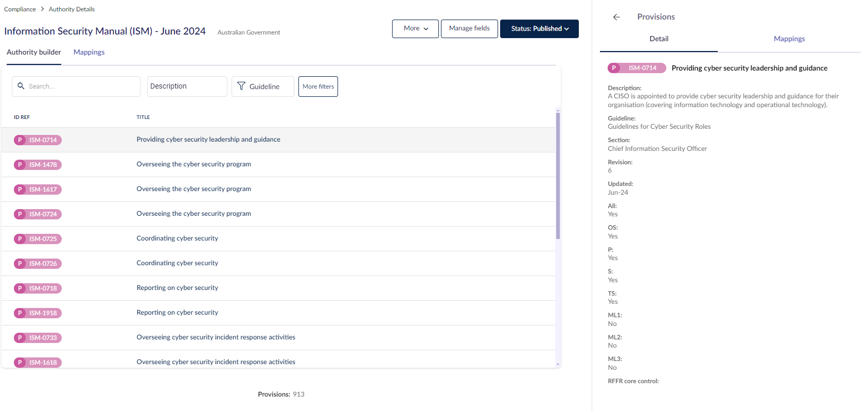
Task: Select row 'Providing cyber security leadership and guidance'
Action: 278,140
